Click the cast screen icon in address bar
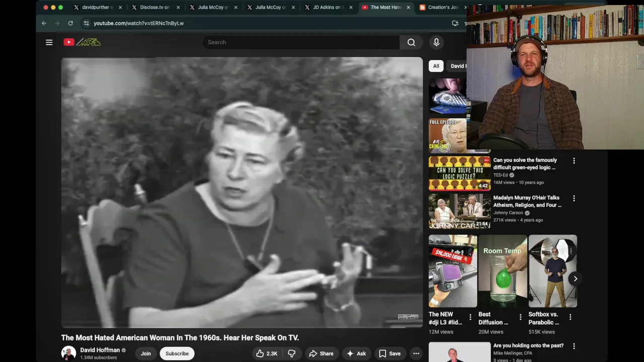644x362 pixels. [x=455, y=23]
